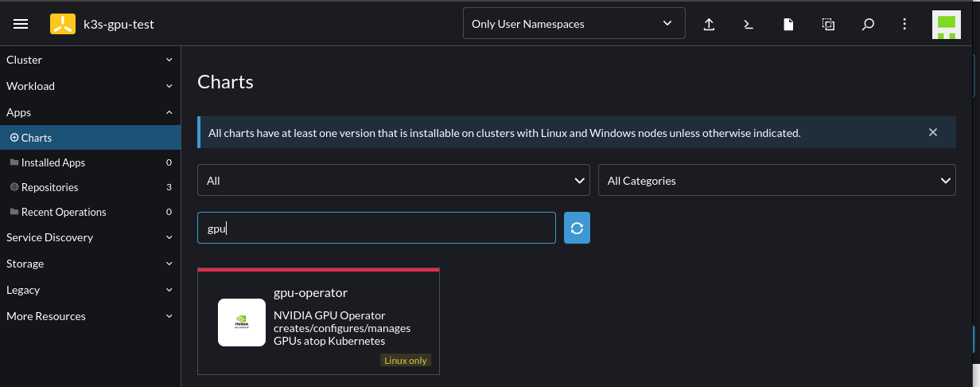Expand the Workload sidebar section
Image resolution: width=980 pixels, height=387 pixels.
click(x=90, y=86)
